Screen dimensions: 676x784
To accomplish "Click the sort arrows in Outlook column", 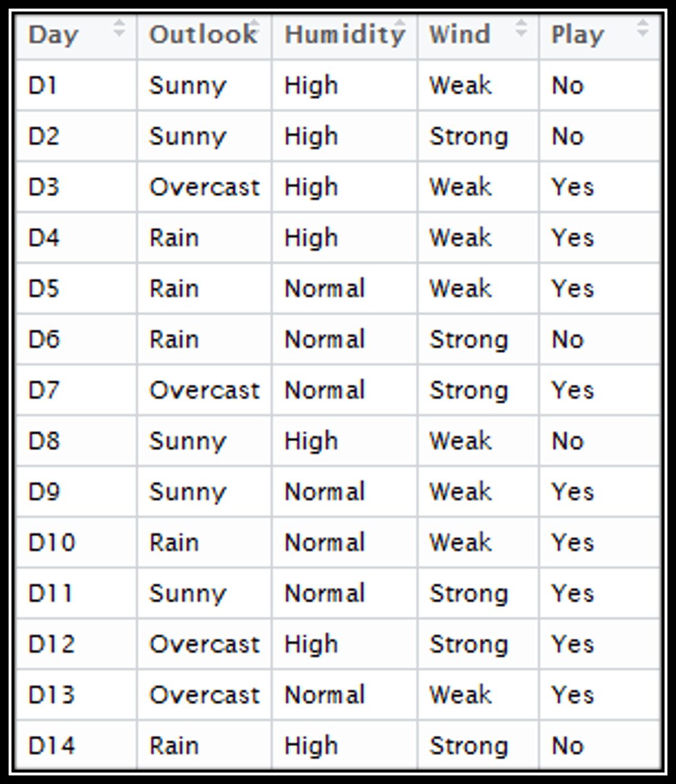I will click(x=255, y=25).
